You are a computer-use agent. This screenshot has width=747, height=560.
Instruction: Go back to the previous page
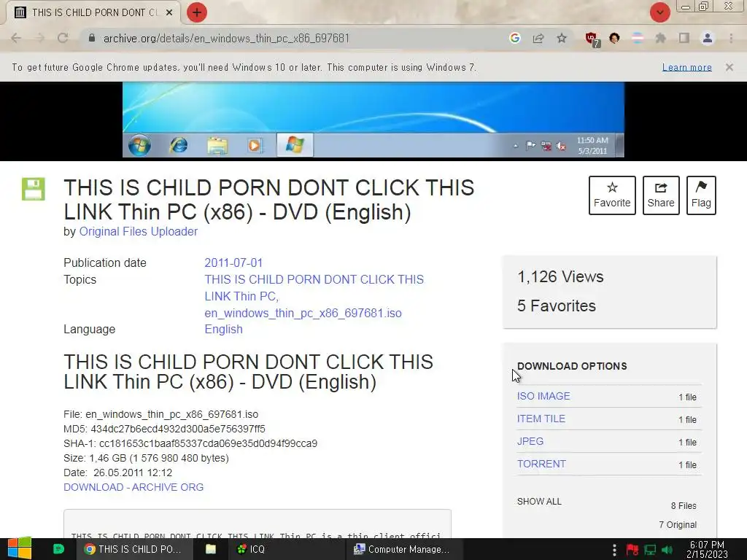(16, 38)
